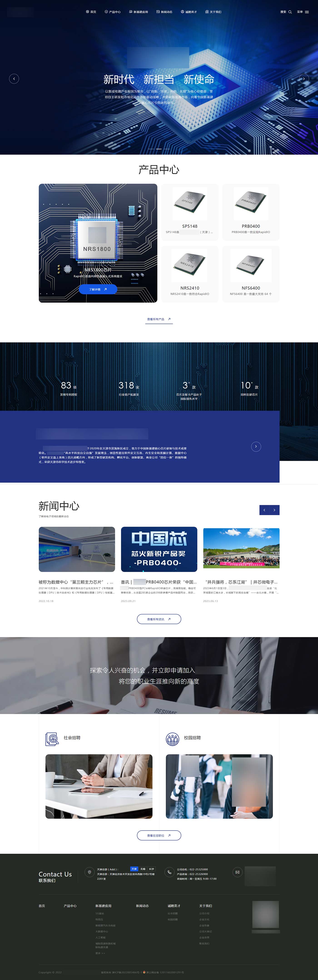Click the location pin icon in footer
The width and height of the screenshot is (318, 980).
point(89,872)
